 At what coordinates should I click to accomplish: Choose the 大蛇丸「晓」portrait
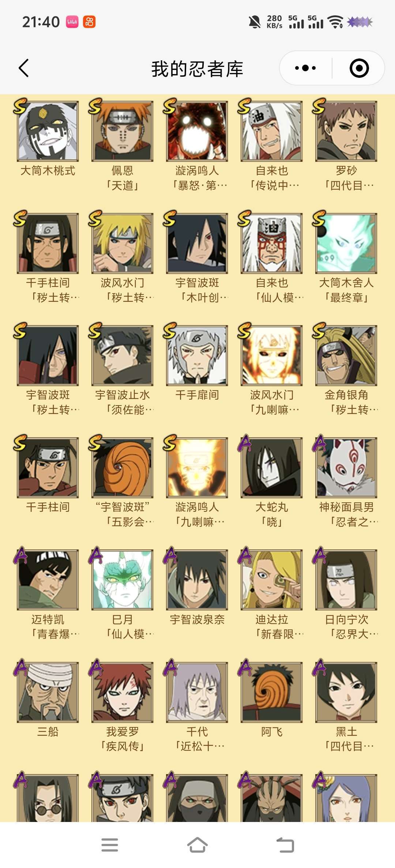272,468
